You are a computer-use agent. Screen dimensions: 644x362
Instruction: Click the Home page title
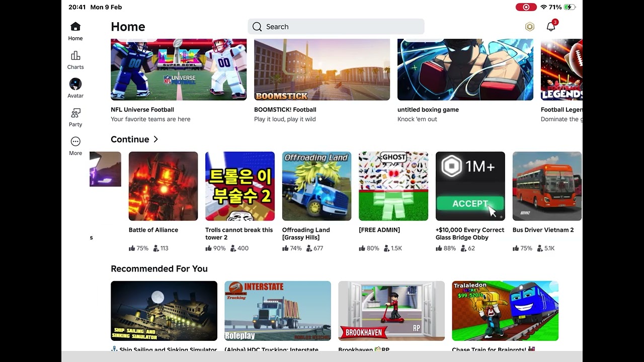click(x=128, y=27)
